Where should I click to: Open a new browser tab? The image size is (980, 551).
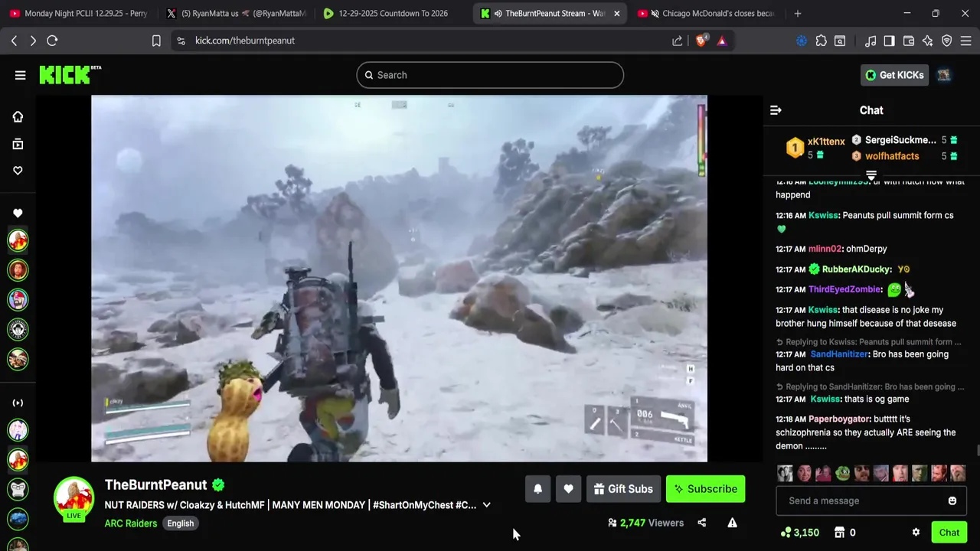click(798, 13)
